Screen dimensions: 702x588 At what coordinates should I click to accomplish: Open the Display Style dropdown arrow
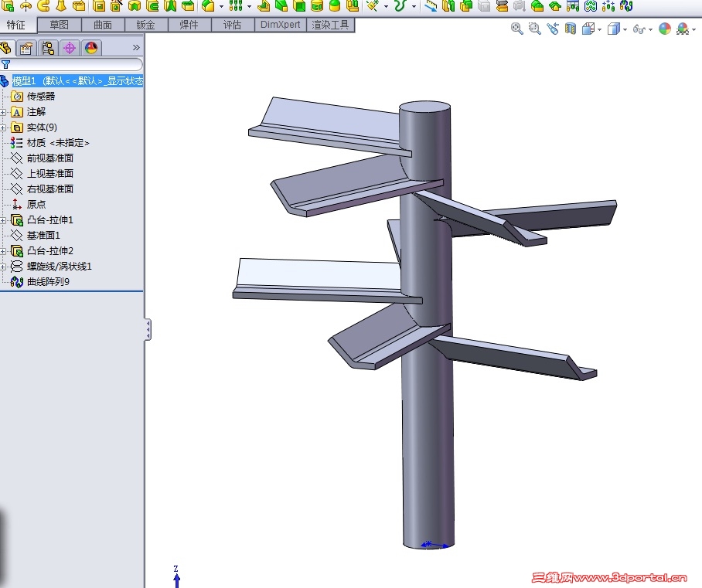click(x=625, y=29)
